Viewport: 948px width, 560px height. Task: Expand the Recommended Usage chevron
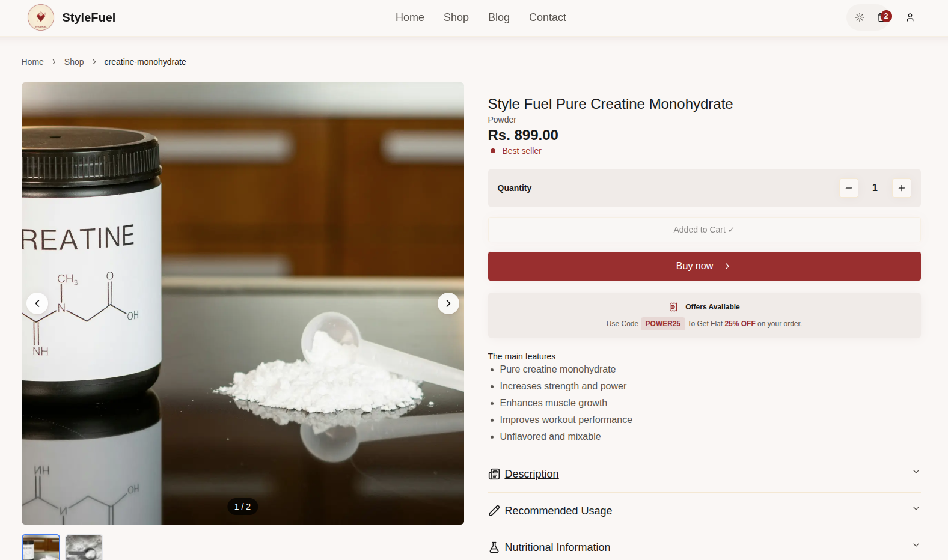coord(916,508)
